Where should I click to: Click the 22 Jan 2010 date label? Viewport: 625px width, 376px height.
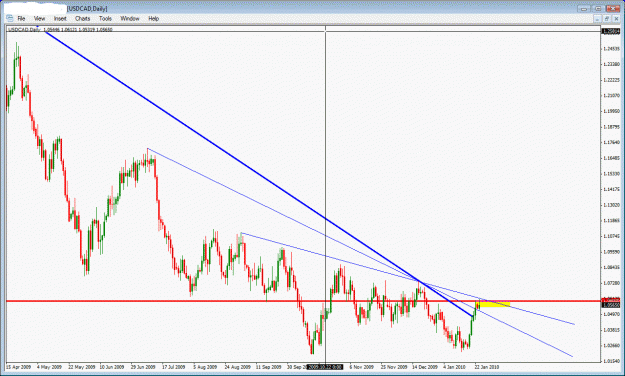487,367
